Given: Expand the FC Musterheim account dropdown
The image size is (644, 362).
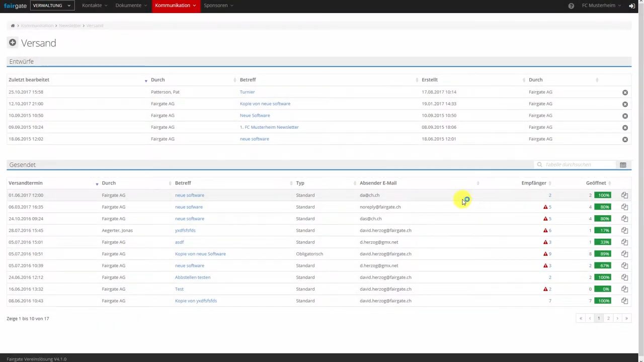Looking at the screenshot, I should (601, 6).
